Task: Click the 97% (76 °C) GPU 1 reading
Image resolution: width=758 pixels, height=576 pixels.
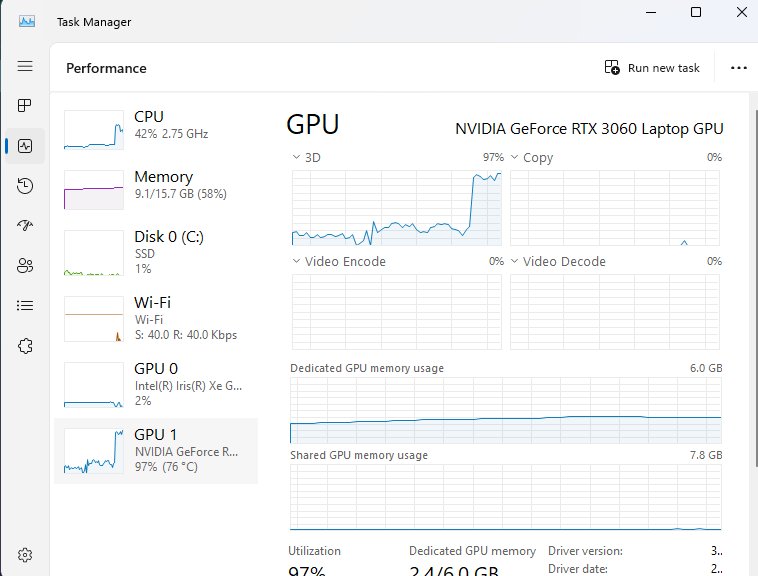Action: pyautogui.click(x=166, y=467)
